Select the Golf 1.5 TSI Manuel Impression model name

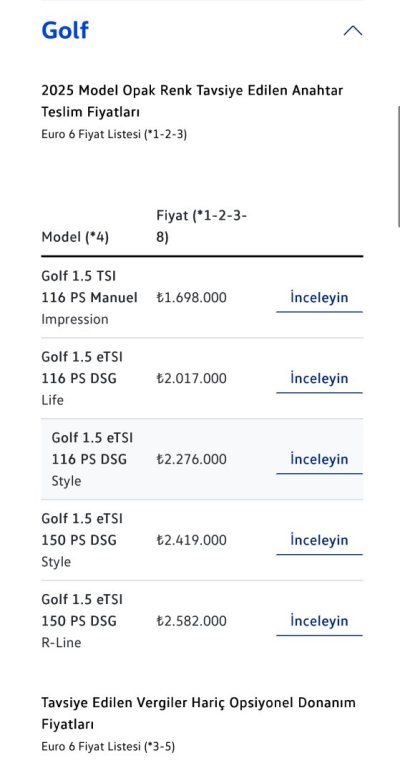coord(89,298)
